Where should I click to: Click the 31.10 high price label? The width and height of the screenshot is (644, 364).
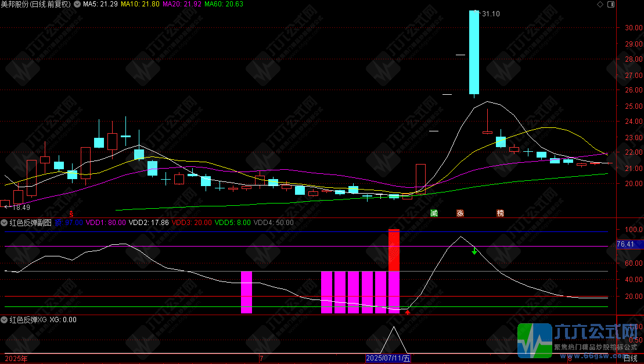[x=491, y=14]
